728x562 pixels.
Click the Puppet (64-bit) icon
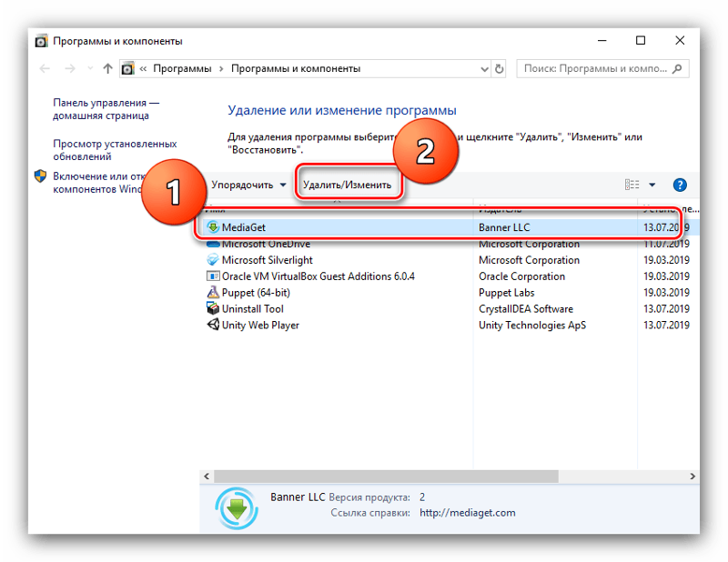pyautogui.click(x=214, y=293)
